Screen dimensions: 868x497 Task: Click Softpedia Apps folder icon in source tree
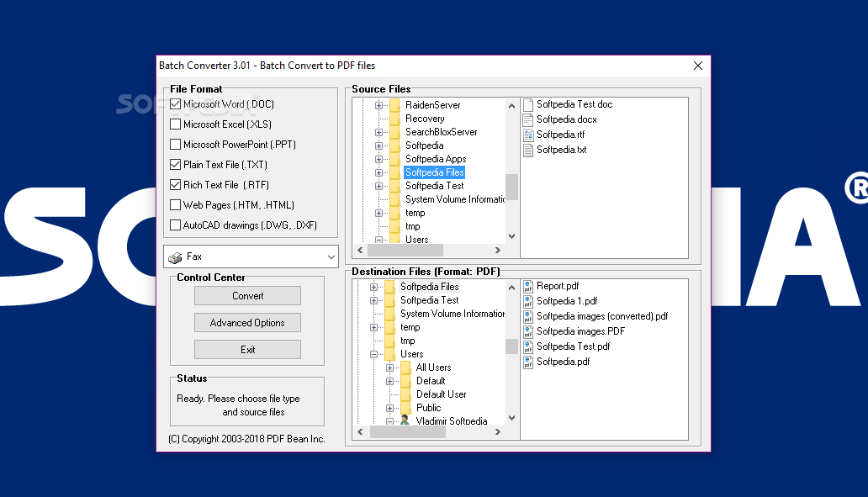pos(394,160)
